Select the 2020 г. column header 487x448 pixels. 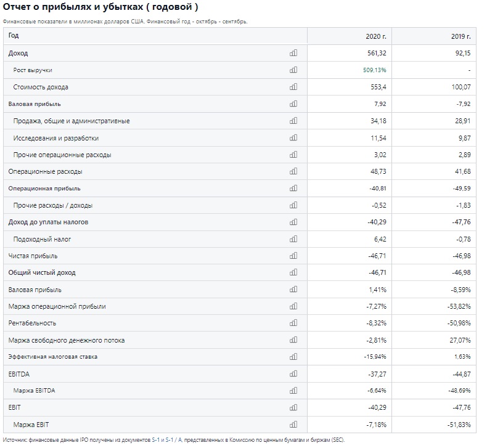pyautogui.click(x=350, y=36)
